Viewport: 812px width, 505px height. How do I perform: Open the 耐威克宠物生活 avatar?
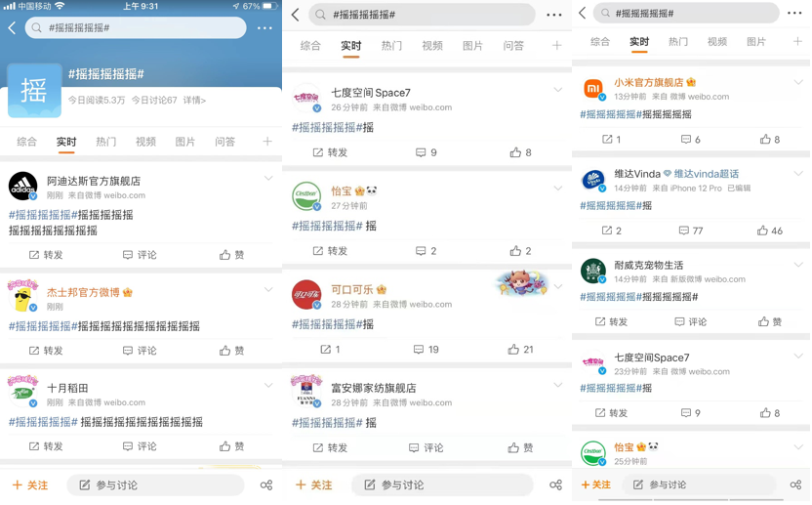tap(593, 271)
